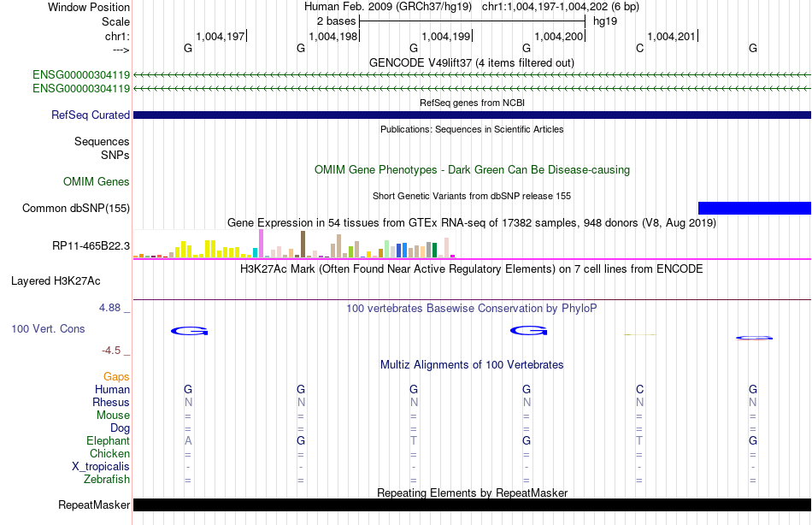Open the RefSeq Curated track label
Viewport: 812px width, 525px height.
pos(91,115)
